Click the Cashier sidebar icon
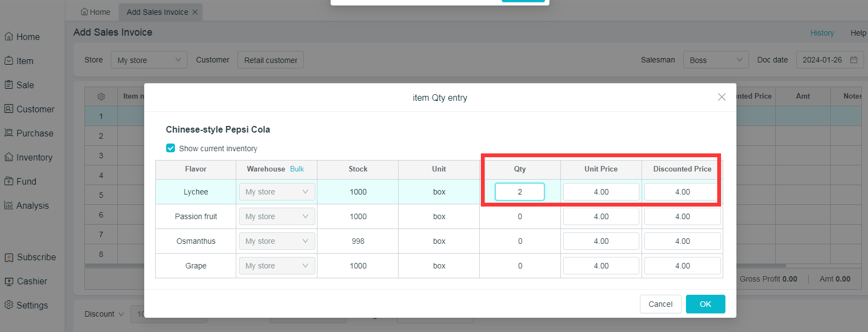The image size is (868, 332). pyautogui.click(x=9, y=281)
